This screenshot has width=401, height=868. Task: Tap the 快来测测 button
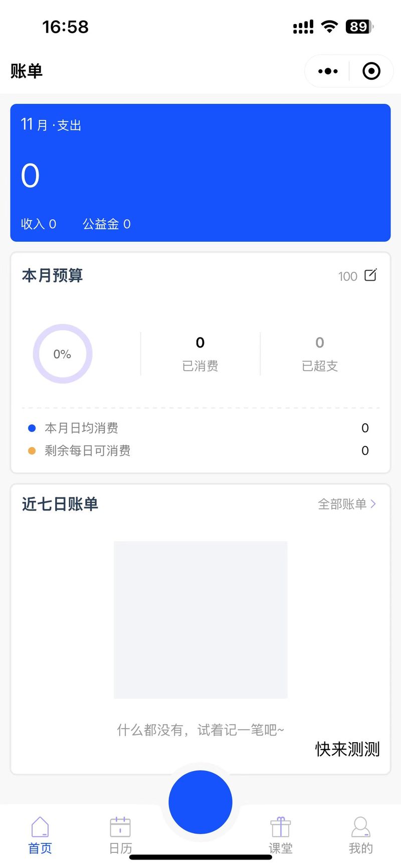tap(347, 749)
